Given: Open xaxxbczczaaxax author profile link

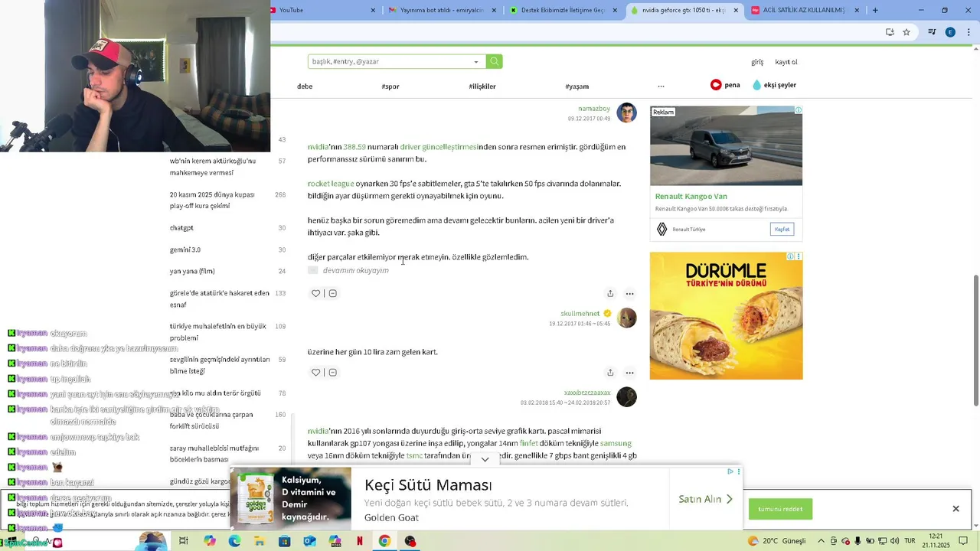Looking at the screenshot, I should [x=587, y=393].
